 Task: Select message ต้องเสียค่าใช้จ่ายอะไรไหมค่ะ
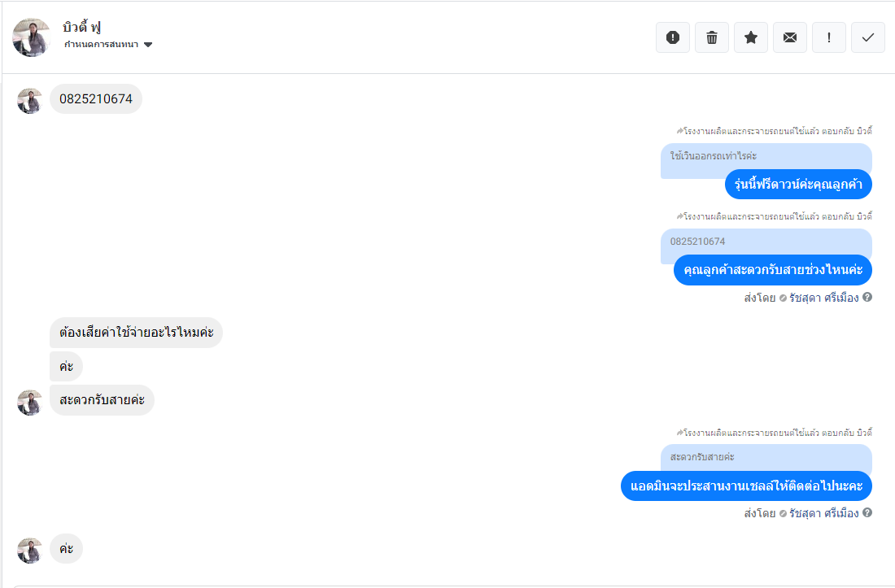click(136, 333)
